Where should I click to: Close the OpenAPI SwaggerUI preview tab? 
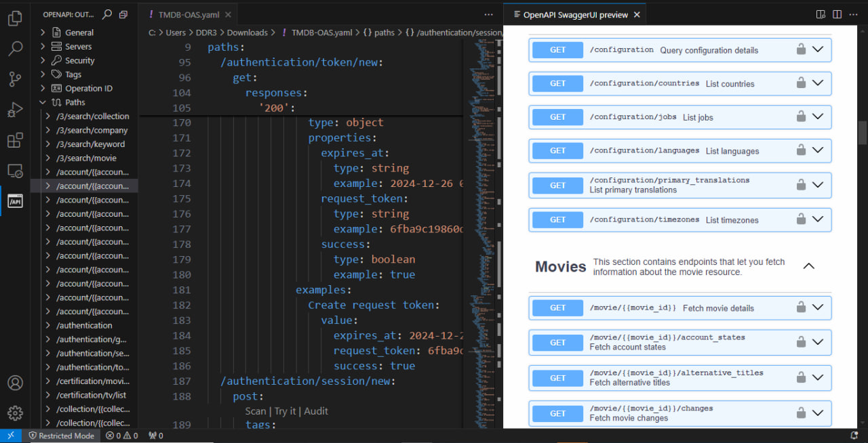coord(637,14)
